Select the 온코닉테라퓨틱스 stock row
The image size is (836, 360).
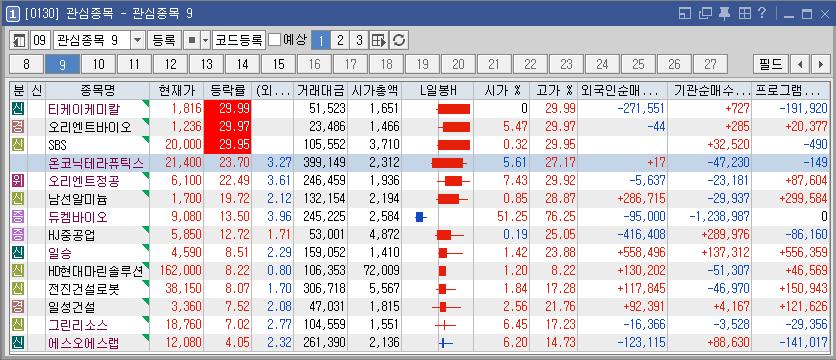coord(419,163)
